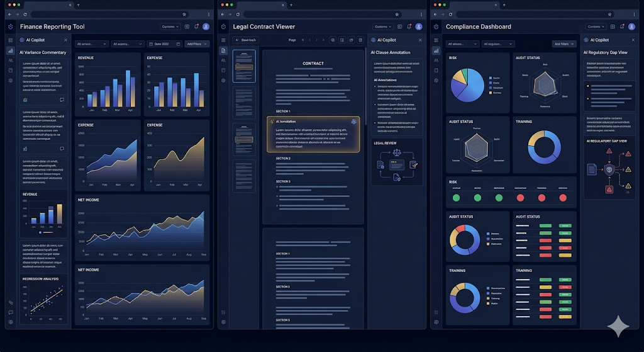
Task: Expand the first filter dropdown in Compliance Dashboard
Action: pos(462,44)
